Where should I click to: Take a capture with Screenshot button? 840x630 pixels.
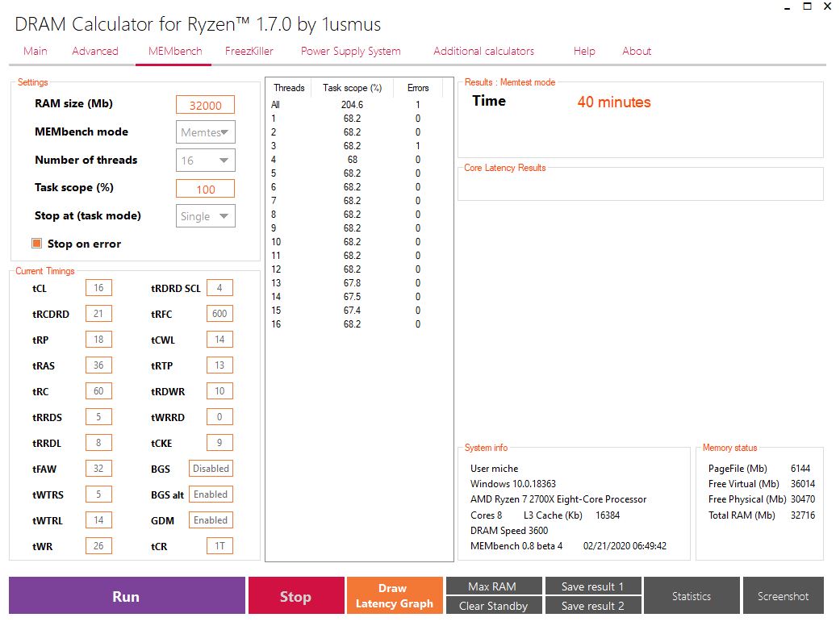(784, 595)
